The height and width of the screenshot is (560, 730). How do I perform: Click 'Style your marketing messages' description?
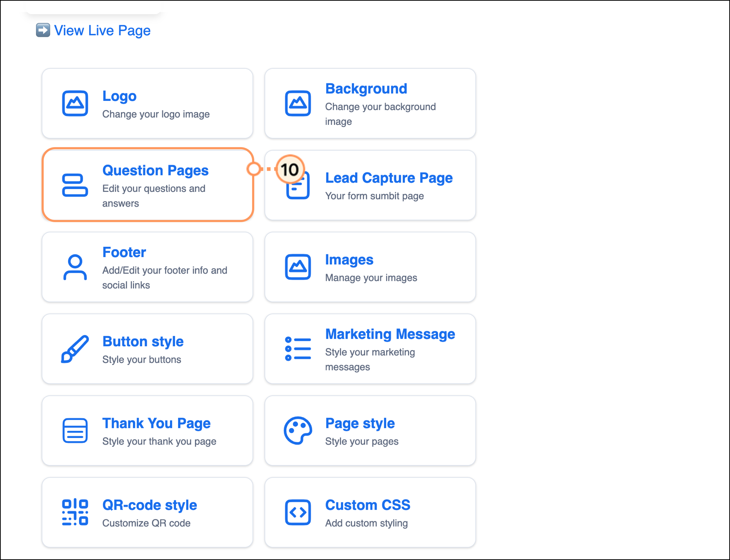point(370,359)
